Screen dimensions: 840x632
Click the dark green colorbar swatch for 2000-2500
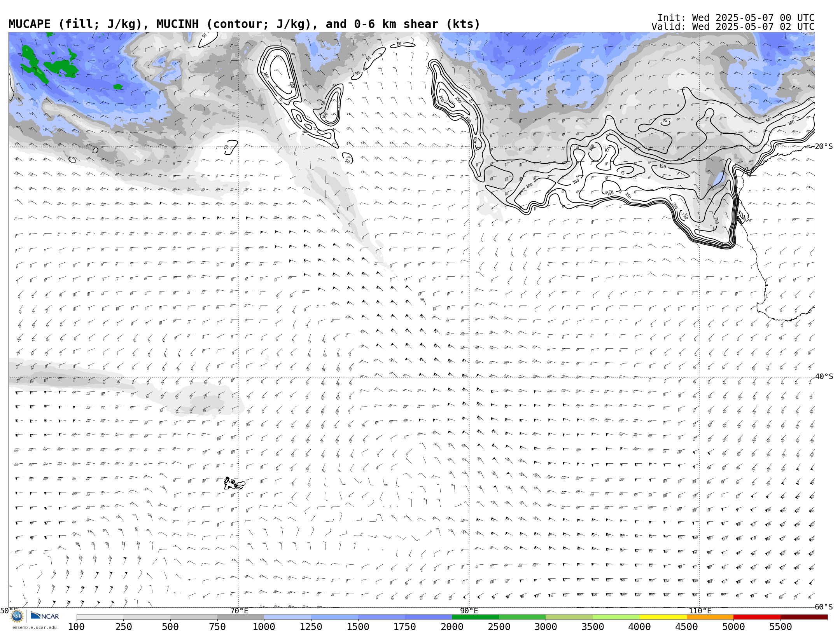click(x=475, y=617)
